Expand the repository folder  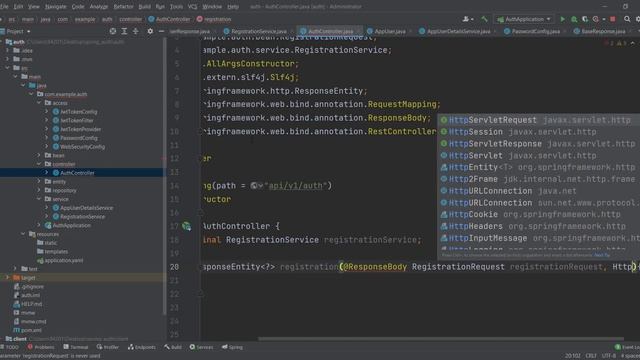pos(39,190)
